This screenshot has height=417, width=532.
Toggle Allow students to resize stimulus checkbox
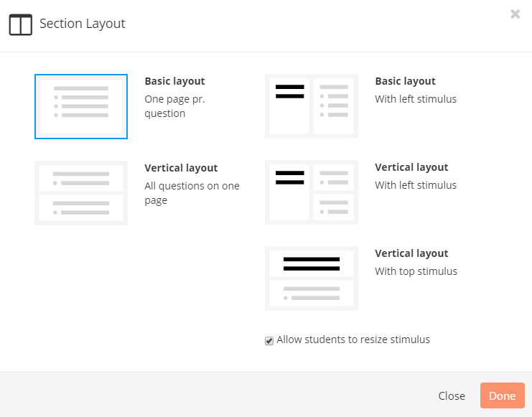(269, 341)
